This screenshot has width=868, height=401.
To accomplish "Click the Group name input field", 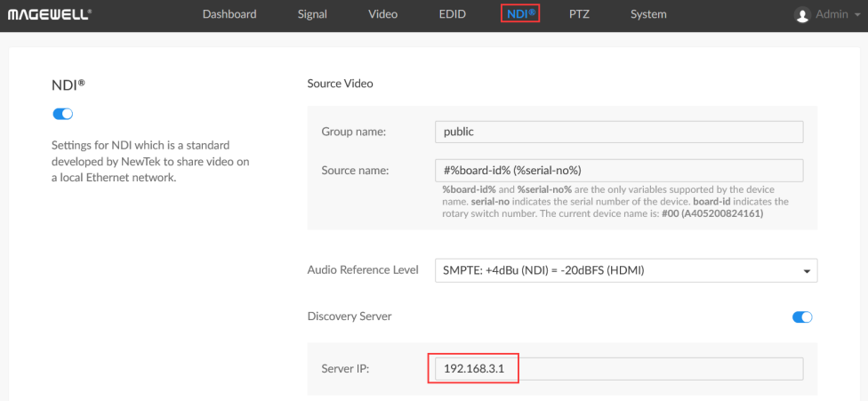I will pos(619,132).
